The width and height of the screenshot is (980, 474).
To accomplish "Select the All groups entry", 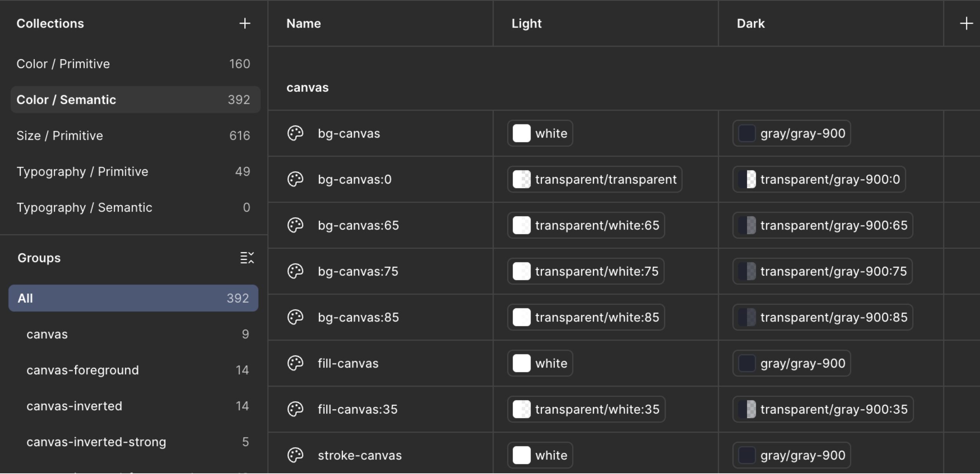I will click(133, 298).
